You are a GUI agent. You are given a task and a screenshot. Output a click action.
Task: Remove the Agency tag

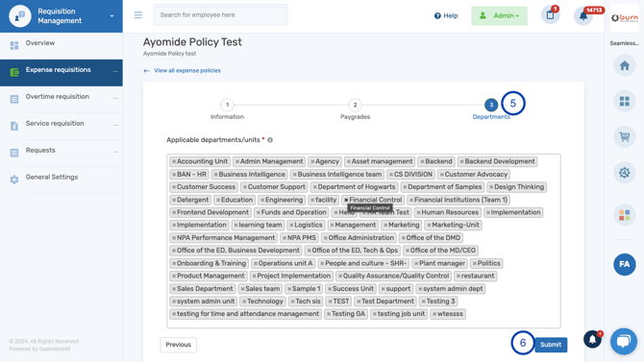tap(312, 161)
